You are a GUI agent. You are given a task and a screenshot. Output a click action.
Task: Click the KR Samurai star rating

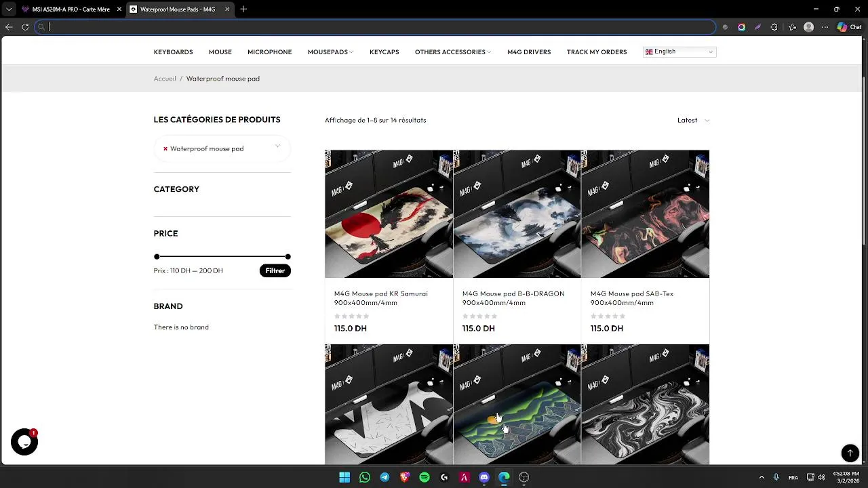(x=351, y=317)
